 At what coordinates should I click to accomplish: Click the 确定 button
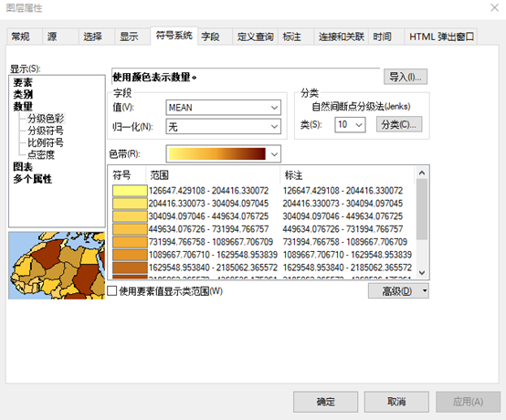click(x=325, y=402)
